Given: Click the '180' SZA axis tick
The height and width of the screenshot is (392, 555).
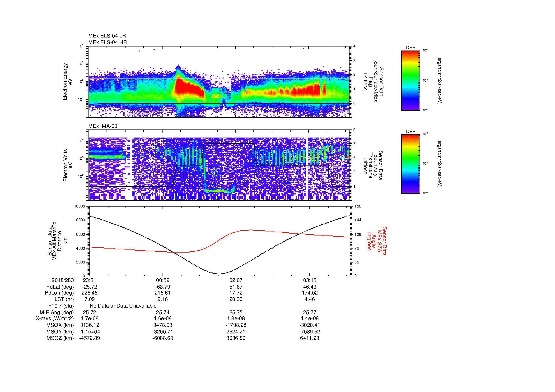Looking at the screenshot, I should coord(358,206).
